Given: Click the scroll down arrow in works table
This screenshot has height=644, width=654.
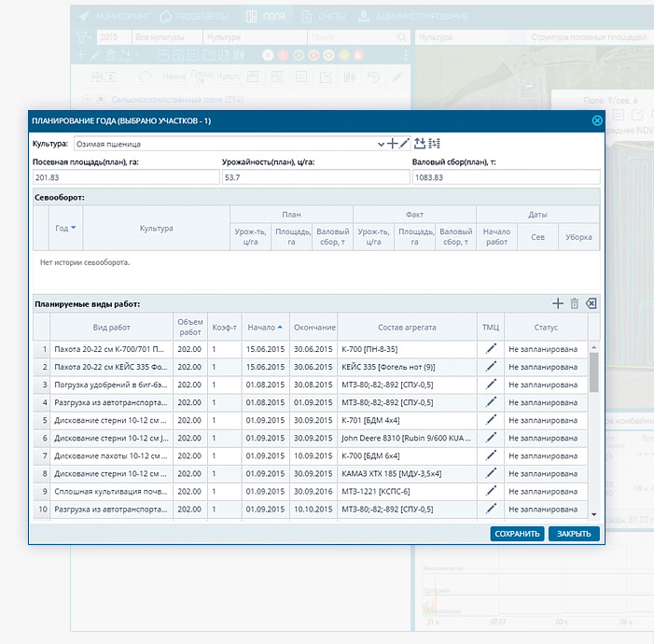Looking at the screenshot, I should click(x=594, y=514).
